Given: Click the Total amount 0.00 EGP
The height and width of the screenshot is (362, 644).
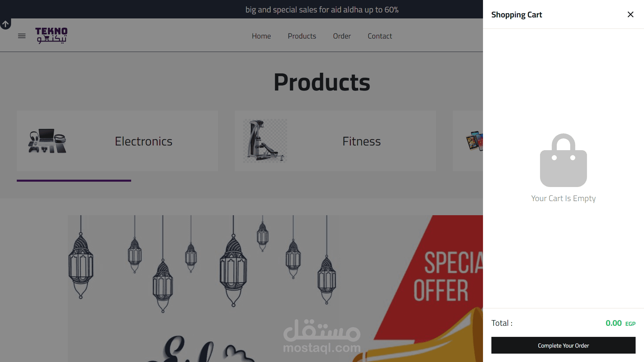Looking at the screenshot, I should coord(621,323).
